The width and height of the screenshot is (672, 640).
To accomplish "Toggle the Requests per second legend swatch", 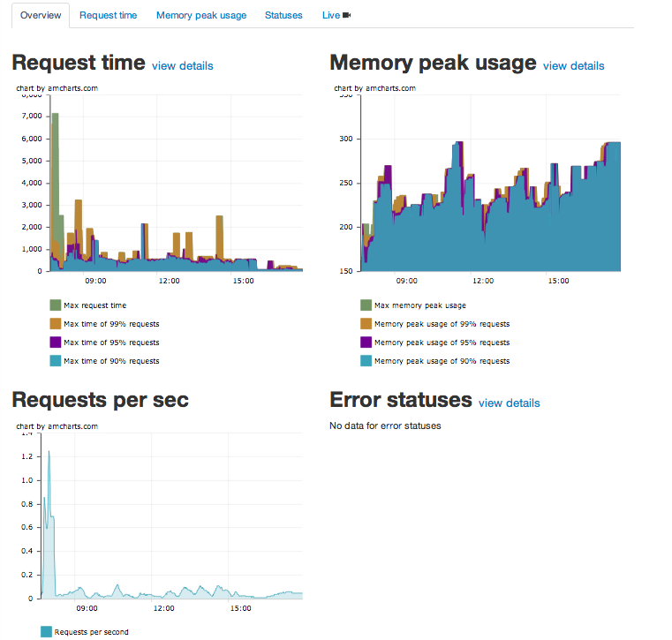I will (46, 631).
